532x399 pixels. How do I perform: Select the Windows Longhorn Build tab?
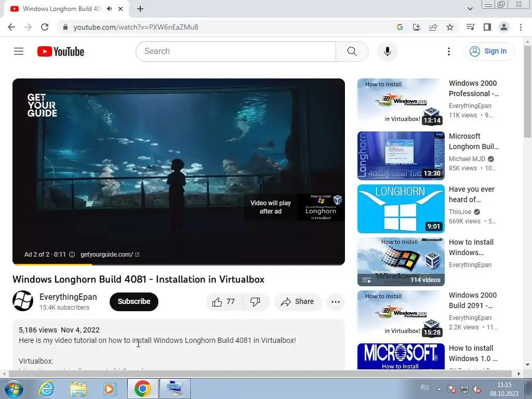[x=62, y=9]
